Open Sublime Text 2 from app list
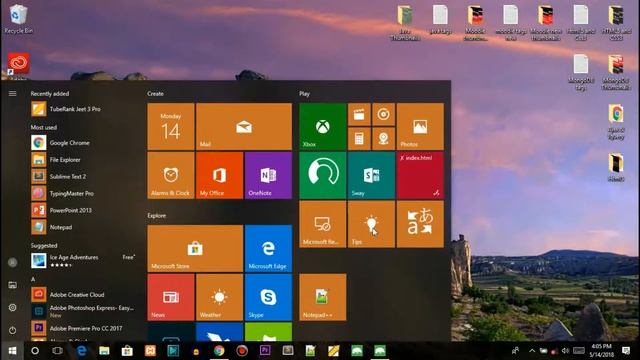This screenshot has height=360, width=640. tap(84, 176)
